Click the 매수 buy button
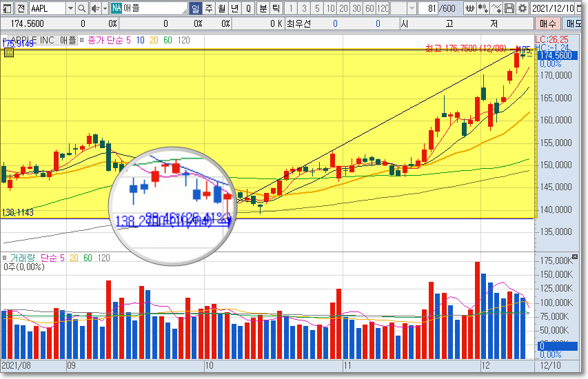Image resolution: width=588 pixels, height=379 pixels. [547, 23]
